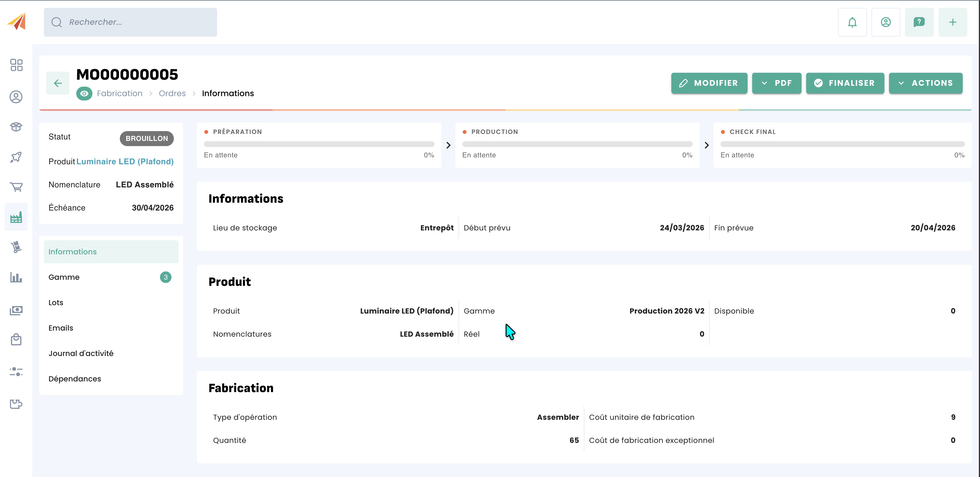Image resolution: width=980 pixels, height=477 pixels.
Task: Click chevron between Préparation and Production
Action: tap(448, 145)
